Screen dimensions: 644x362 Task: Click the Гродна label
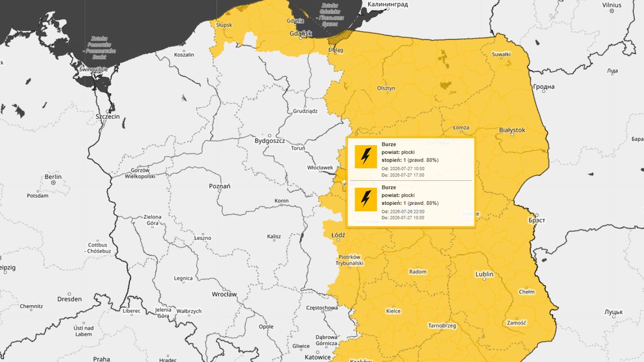[x=544, y=87]
